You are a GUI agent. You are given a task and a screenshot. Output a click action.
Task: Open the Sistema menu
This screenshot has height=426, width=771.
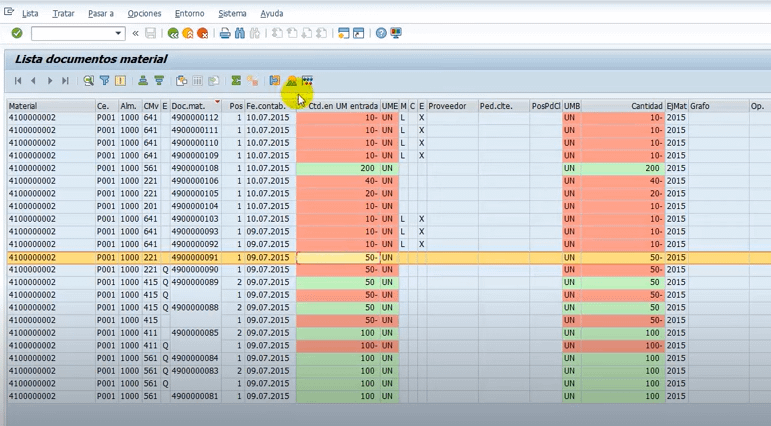click(232, 14)
